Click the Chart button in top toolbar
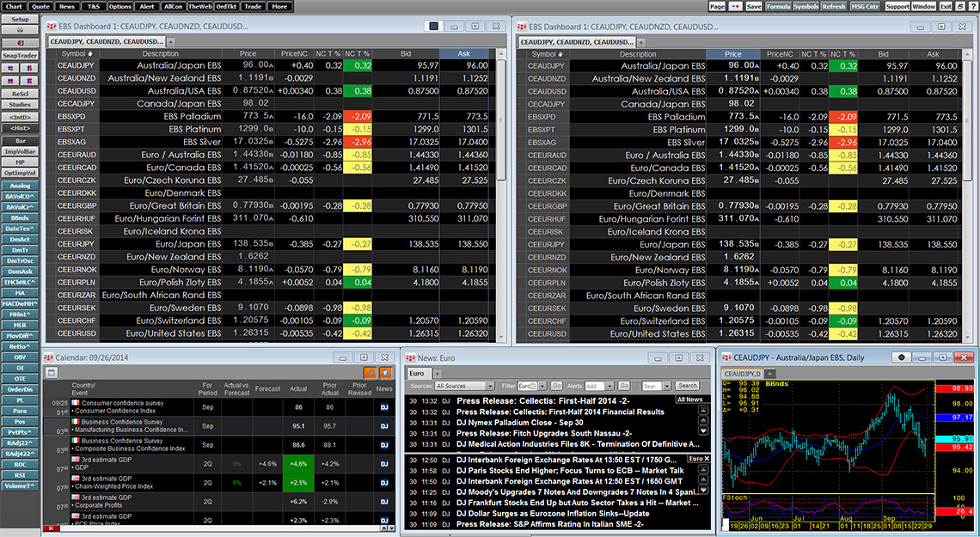 point(14,6)
